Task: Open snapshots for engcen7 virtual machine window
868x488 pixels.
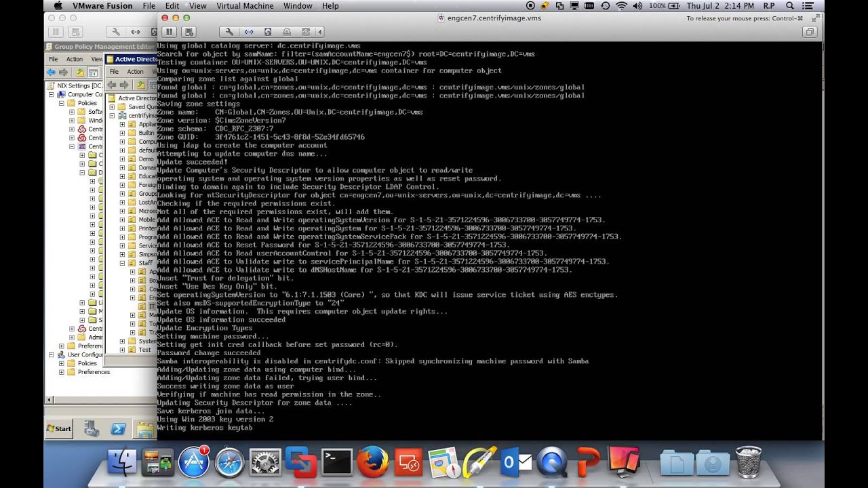Action: coord(189,32)
